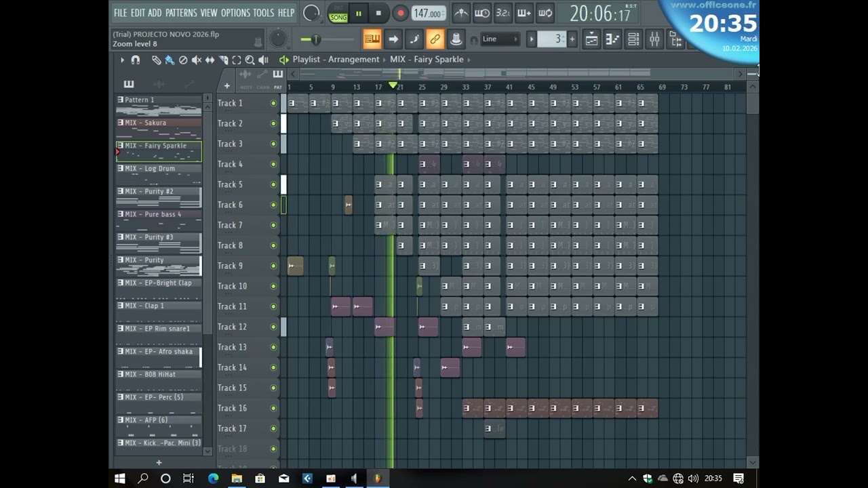Click the step edit arrow icon
Viewport: 868px width, 488px height.
pos(393,39)
